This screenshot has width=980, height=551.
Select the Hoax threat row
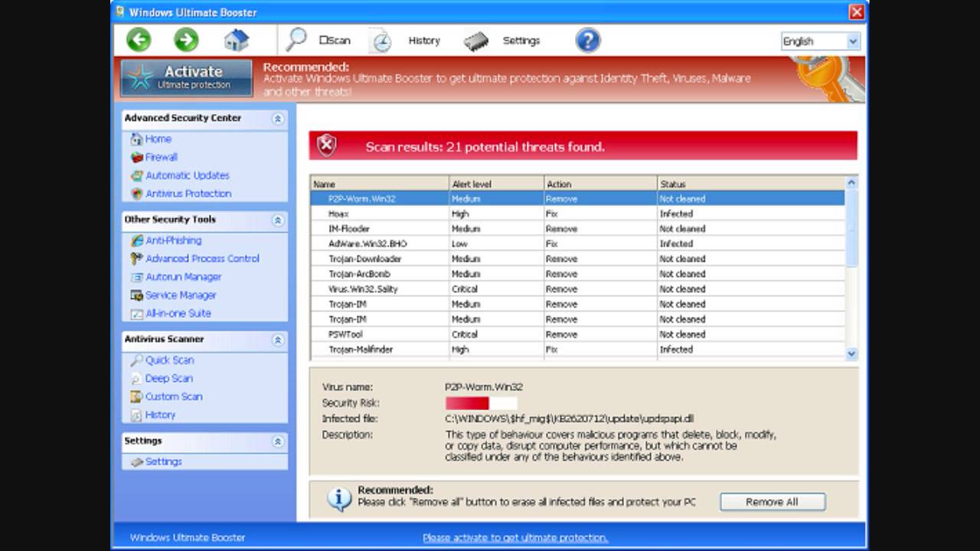577,214
